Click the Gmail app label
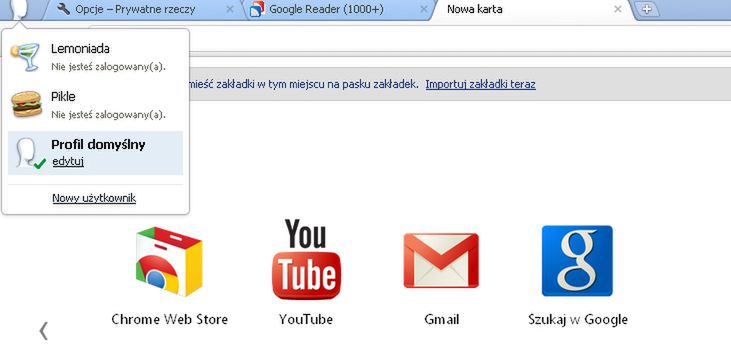 click(441, 319)
